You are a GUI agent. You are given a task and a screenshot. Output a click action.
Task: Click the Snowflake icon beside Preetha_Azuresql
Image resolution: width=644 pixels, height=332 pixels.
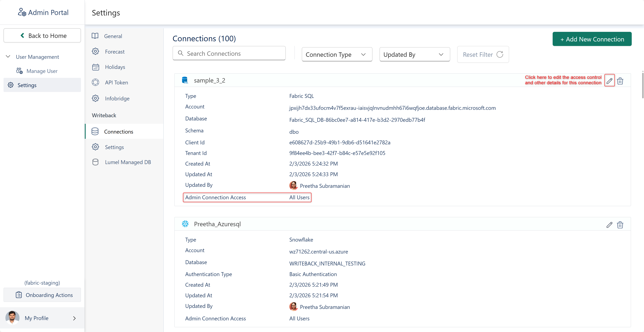pos(185,224)
